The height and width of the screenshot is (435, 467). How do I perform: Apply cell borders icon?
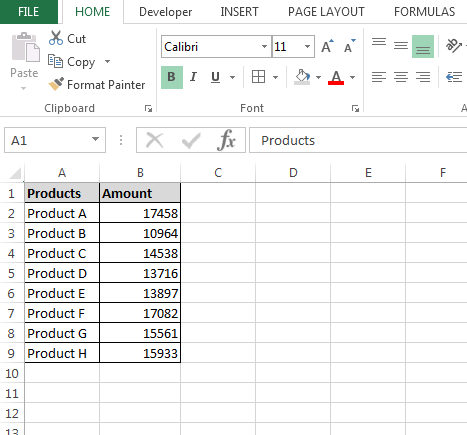click(258, 77)
